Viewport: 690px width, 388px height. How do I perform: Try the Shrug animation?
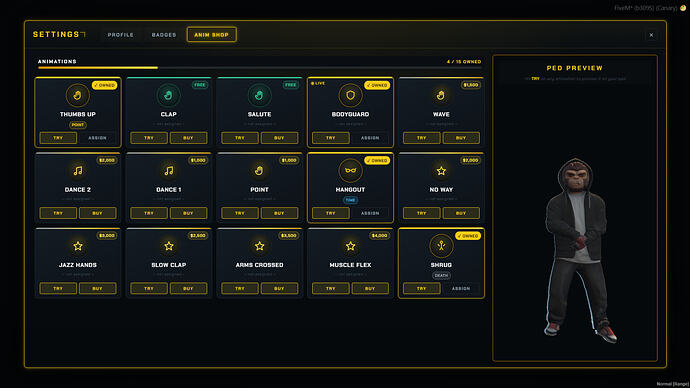coord(422,288)
